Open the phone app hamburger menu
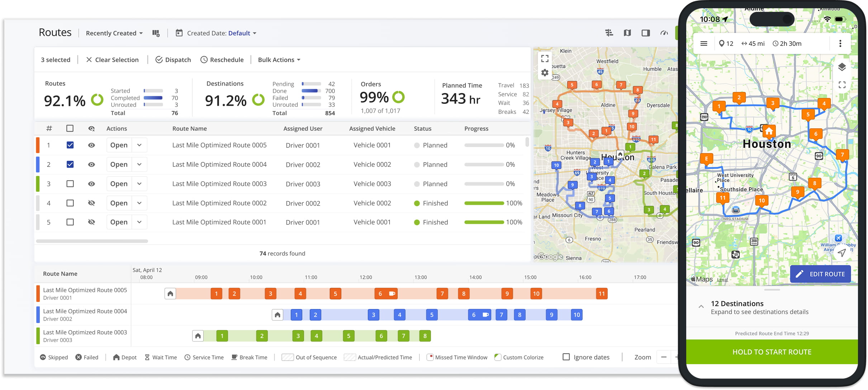Screen dimensions: 868x390 tap(703, 44)
